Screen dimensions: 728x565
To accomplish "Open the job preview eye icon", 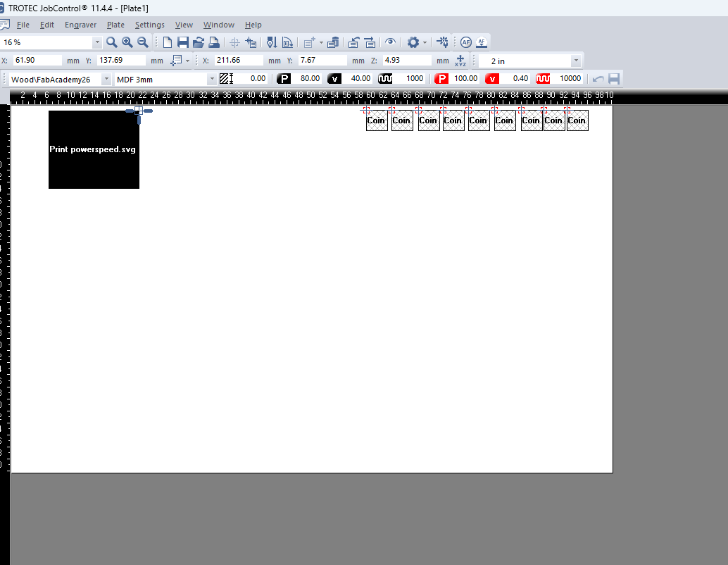I will (390, 42).
